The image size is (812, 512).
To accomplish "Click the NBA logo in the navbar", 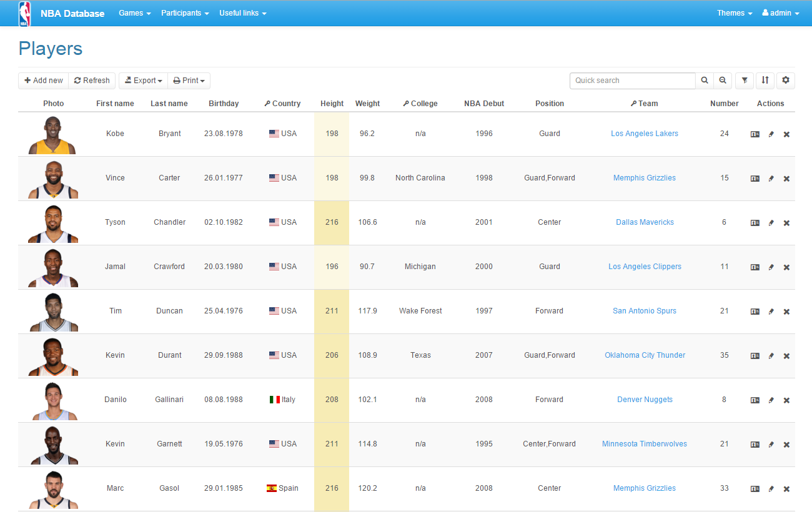I will point(24,13).
